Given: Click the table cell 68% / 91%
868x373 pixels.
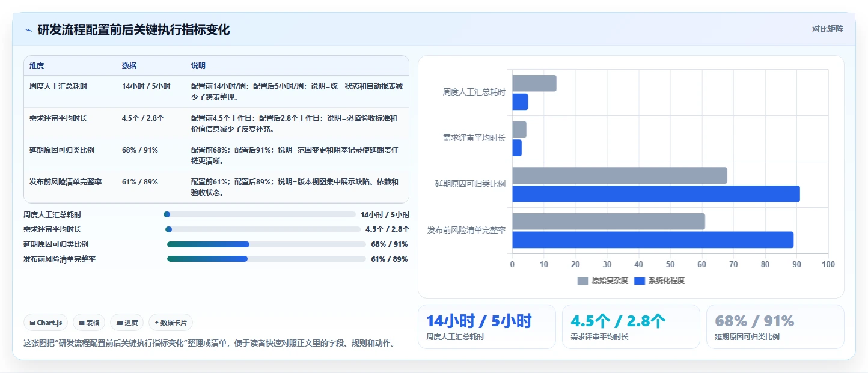Looking at the screenshot, I should pos(140,150).
